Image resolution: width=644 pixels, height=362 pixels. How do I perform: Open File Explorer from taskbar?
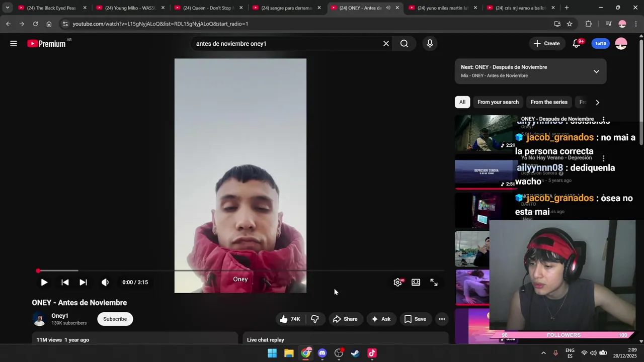(x=289, y=353)
